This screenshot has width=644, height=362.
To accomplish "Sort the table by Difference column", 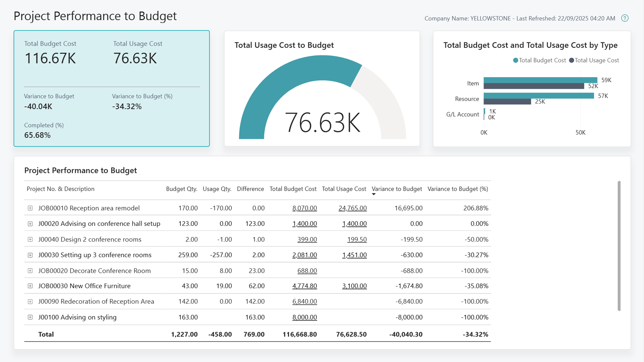I will tap(250, 189).
